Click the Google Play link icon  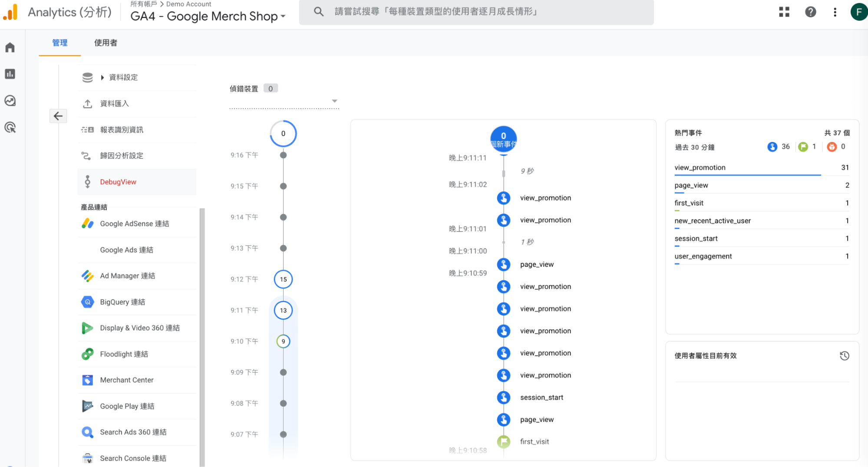(88, 406)
